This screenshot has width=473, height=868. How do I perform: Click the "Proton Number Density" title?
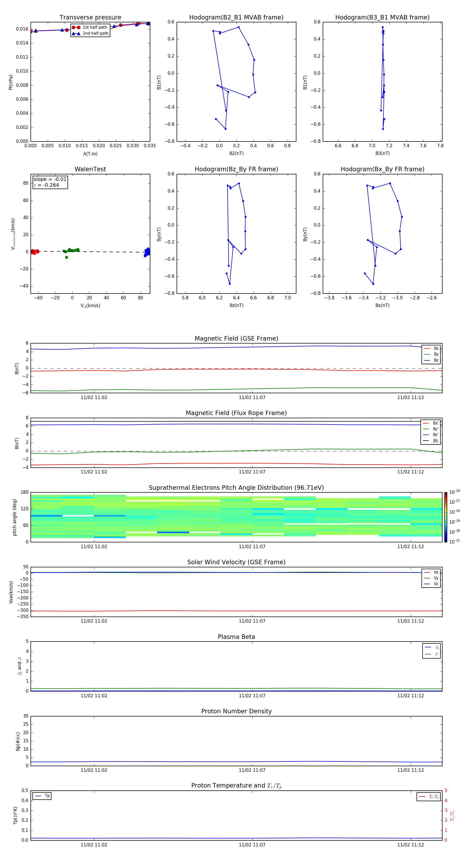(236, 711)
